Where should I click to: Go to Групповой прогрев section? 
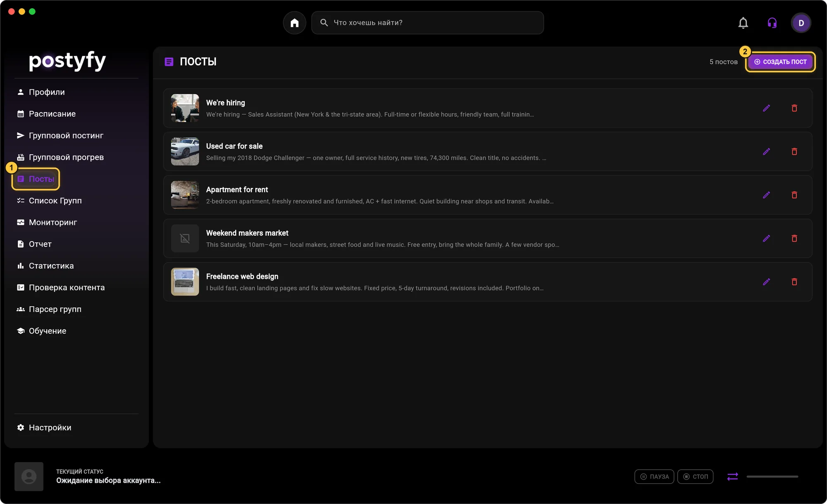[x=60, y=158]
